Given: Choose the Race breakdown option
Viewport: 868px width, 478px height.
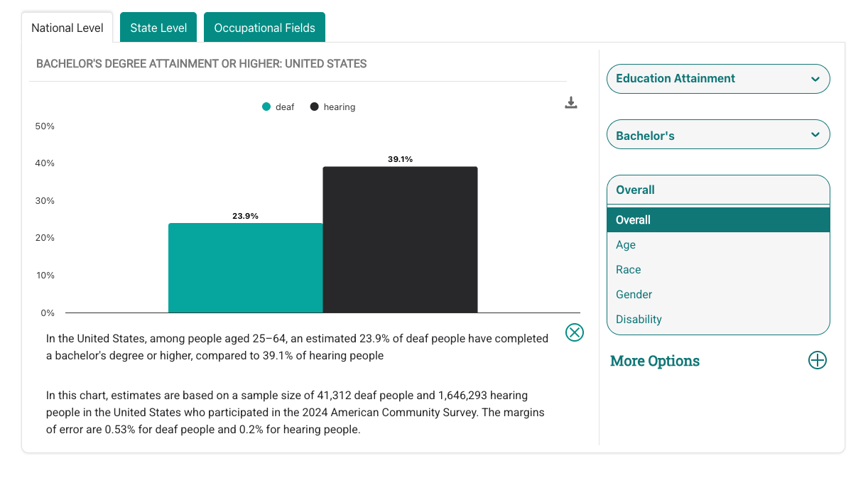Looking at the screenshot, I should click(x=629, y=270).
